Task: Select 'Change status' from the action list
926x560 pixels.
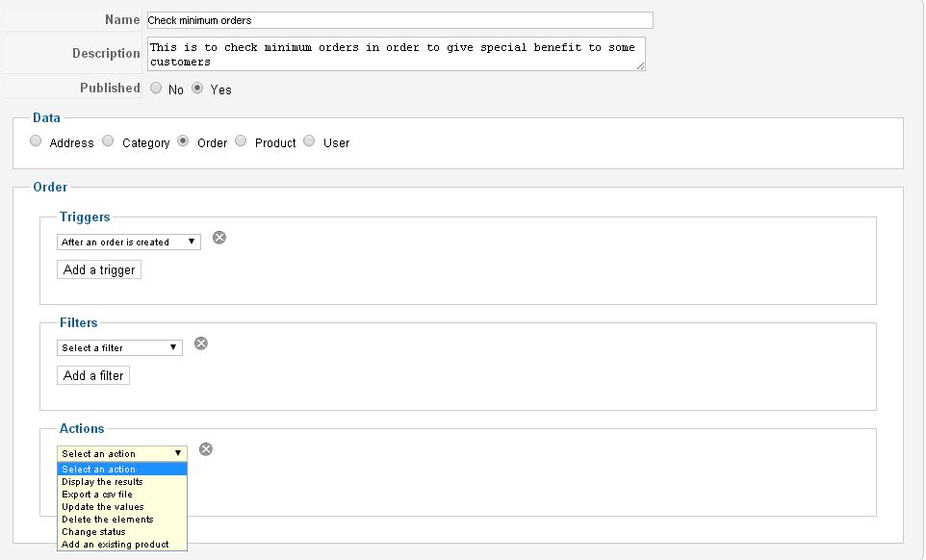Action: [x=93, y=532]
